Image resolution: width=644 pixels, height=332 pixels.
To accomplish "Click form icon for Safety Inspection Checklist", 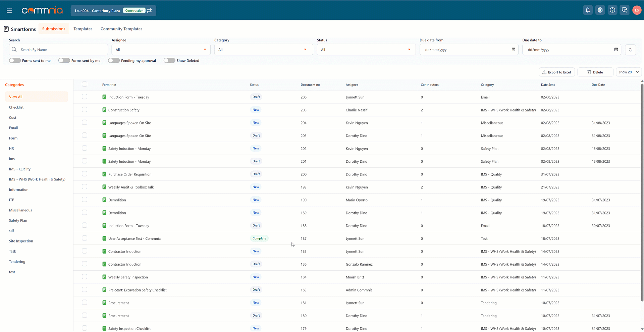I will [104, 329].
